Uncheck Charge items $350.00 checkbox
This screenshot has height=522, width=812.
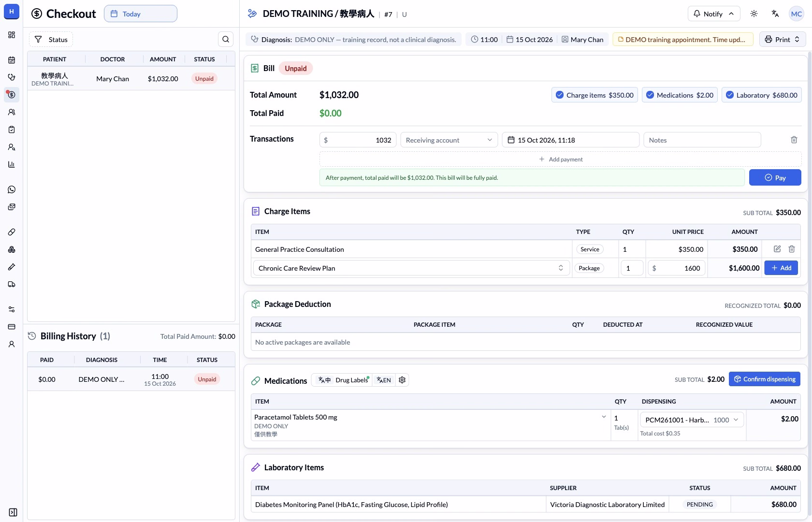[560, 95]
